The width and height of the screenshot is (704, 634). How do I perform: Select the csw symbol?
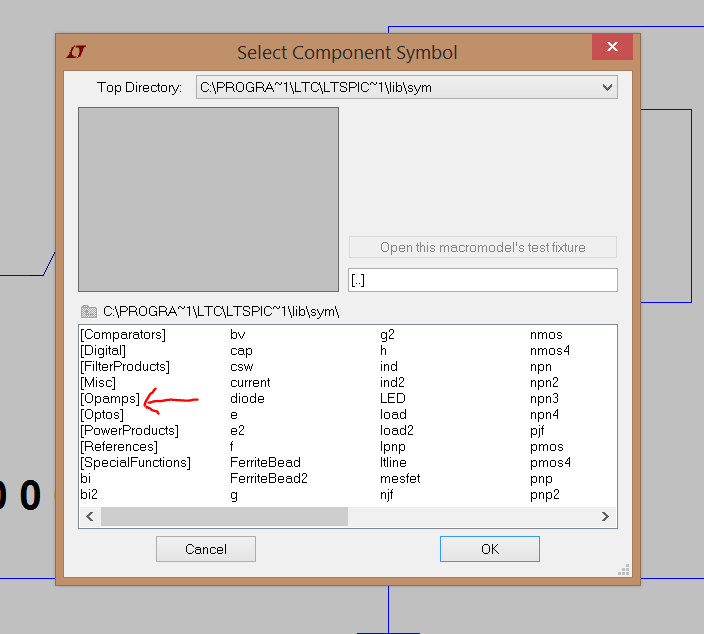click(x=242, y=367)
